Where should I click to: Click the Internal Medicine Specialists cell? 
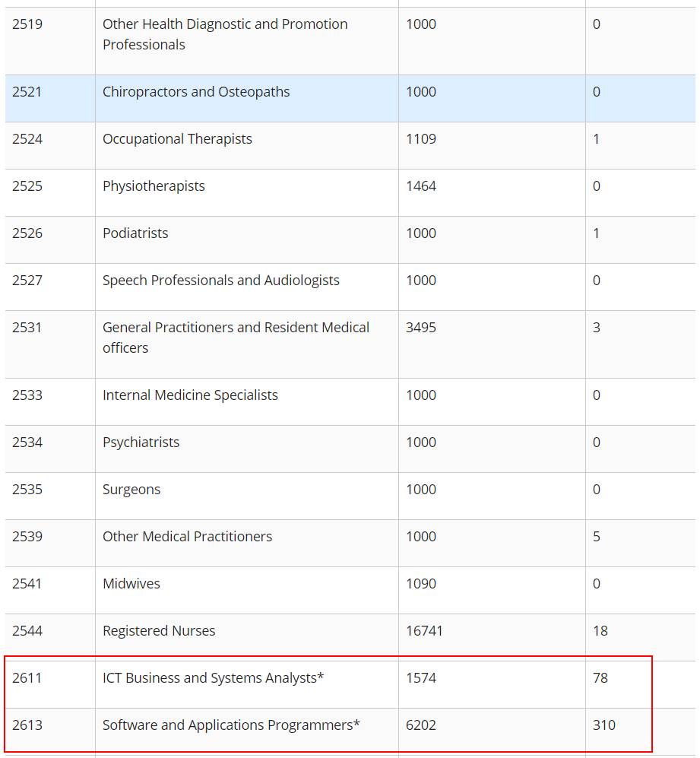pos(190,395)
